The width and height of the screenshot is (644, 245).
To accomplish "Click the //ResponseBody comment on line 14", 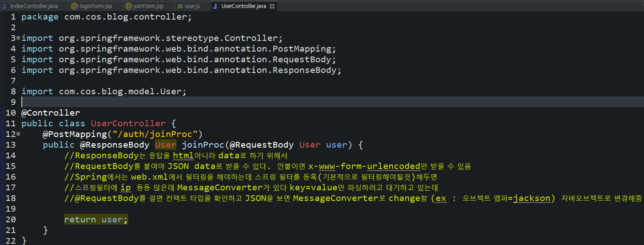I will pos(176,156).
